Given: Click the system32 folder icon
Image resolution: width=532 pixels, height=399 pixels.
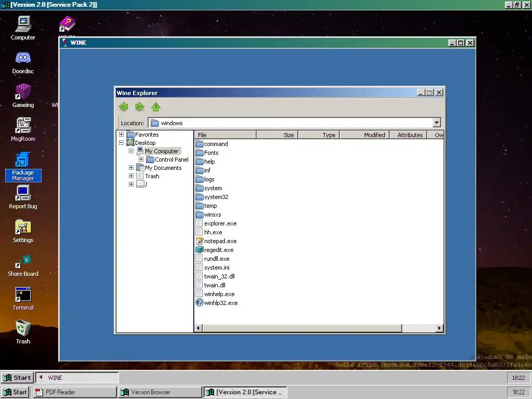Looking at the screenshot, I should (199, 197).
